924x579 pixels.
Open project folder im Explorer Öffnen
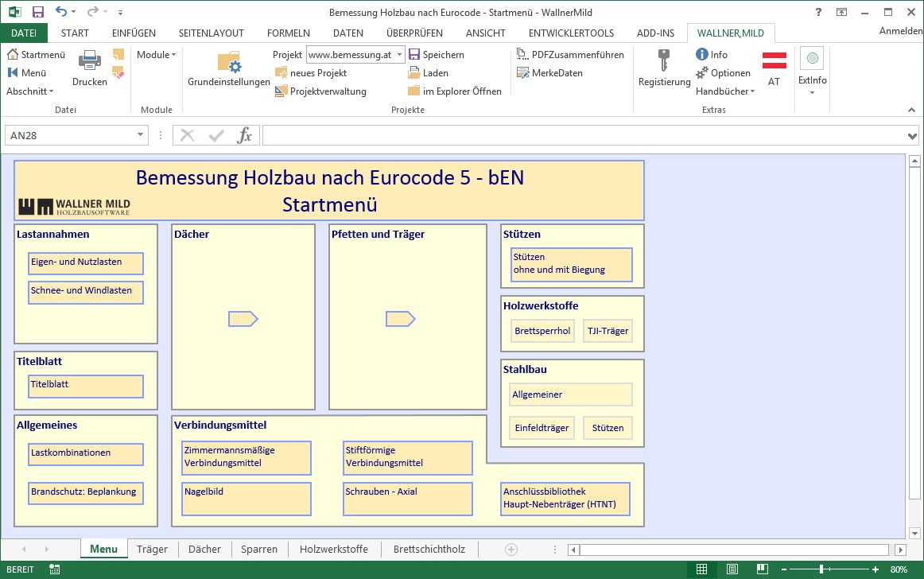pyautogui.click(x=455, y=91)
